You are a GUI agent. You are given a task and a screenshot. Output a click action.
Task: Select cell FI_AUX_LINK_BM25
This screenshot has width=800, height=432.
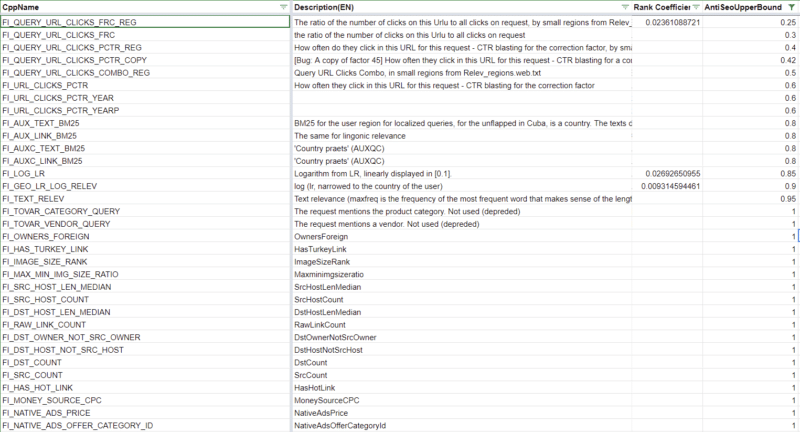tap(145, 136)
